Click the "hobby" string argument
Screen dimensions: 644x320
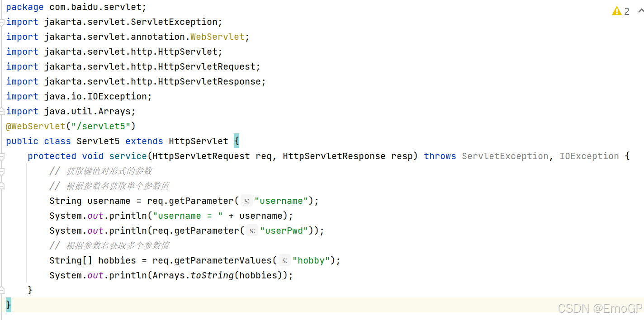click(311, 260)
